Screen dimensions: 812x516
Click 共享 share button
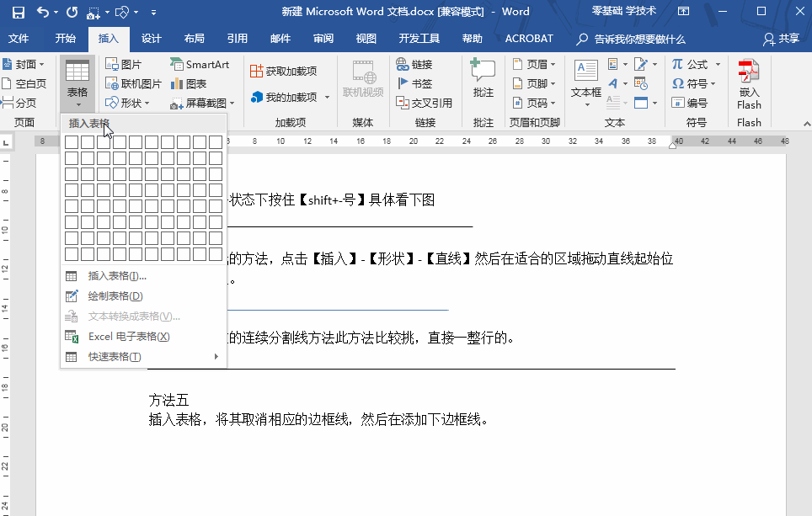(x=782, y=39)
